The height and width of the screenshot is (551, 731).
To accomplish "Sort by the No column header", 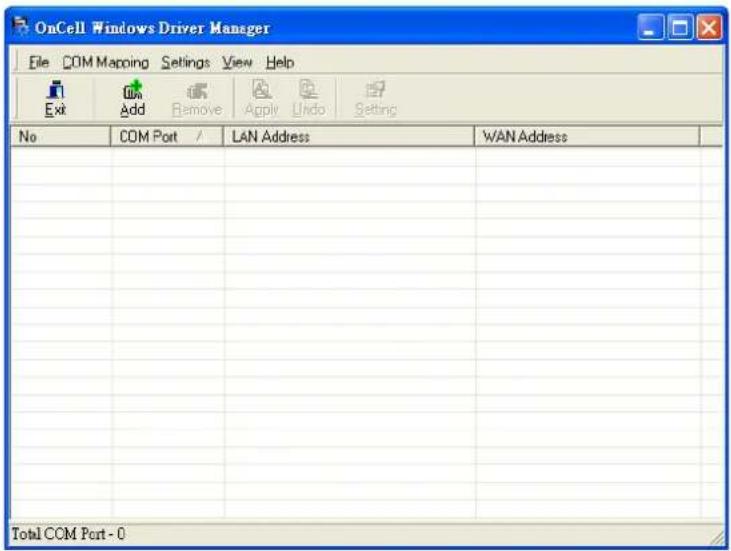I will tap(60, 137).
